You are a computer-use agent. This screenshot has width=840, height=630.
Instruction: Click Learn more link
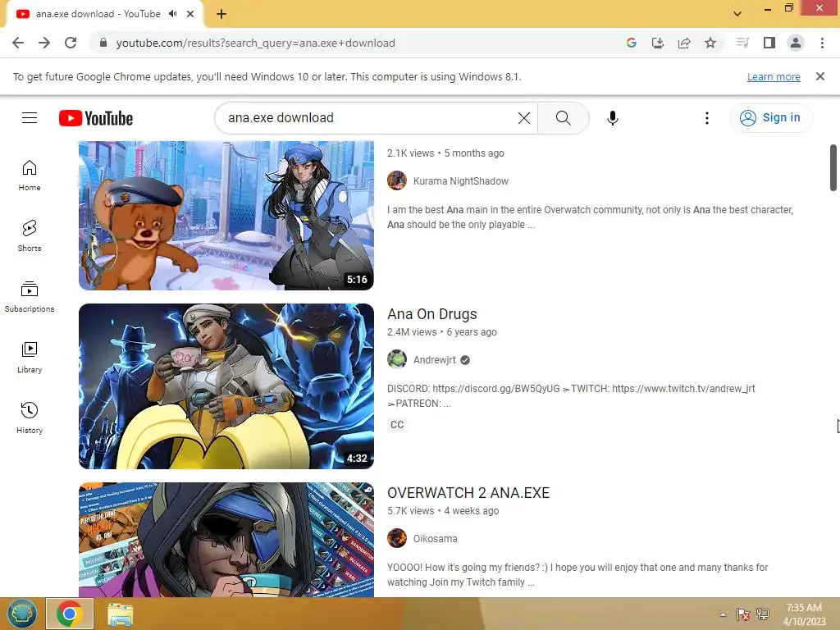click(774, 76)
